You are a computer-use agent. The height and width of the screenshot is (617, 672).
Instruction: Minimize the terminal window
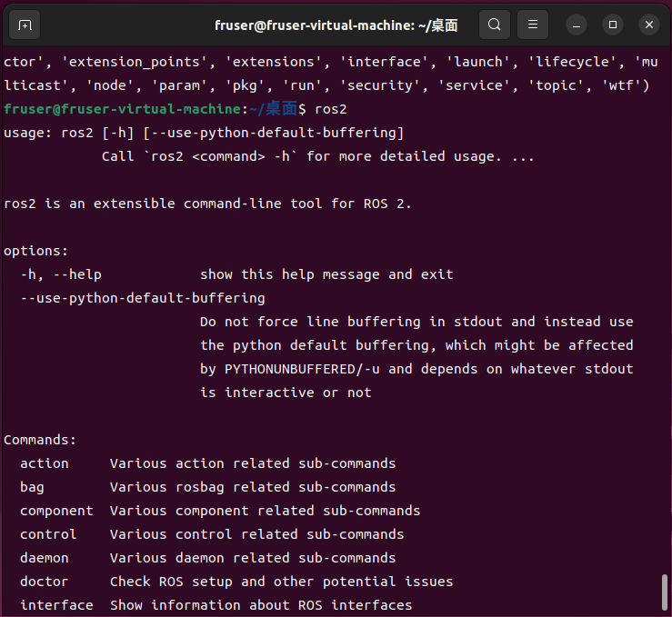577,25
